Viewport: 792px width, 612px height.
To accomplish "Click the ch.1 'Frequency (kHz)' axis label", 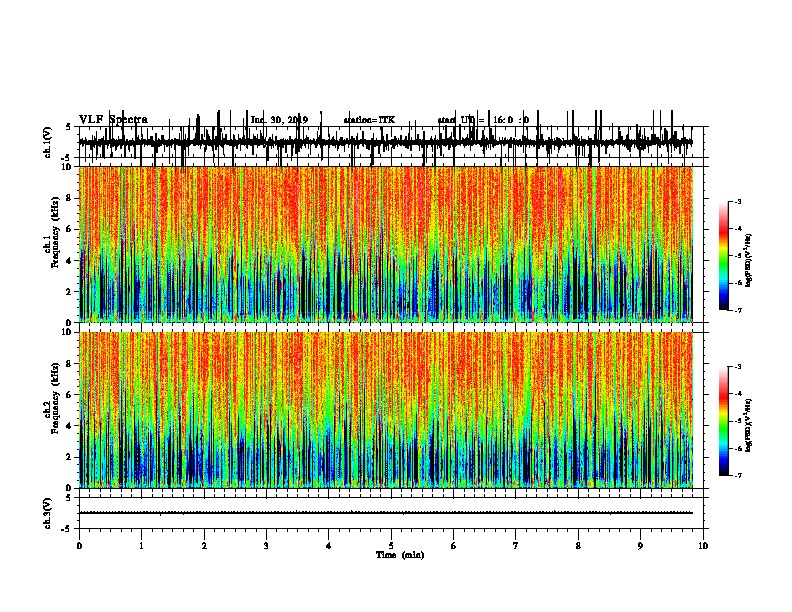I will coord(55,232).
